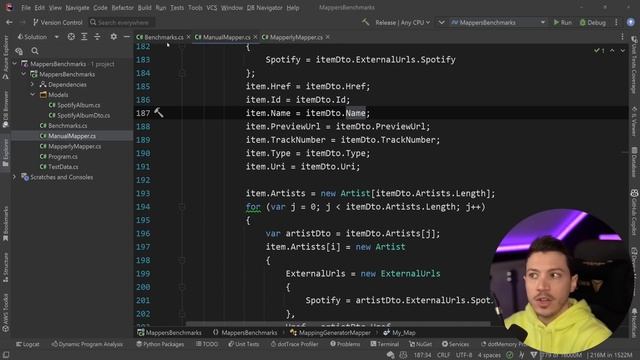
Task: Click the hammer quick-action icon on line 187
Action: point(159,113)
